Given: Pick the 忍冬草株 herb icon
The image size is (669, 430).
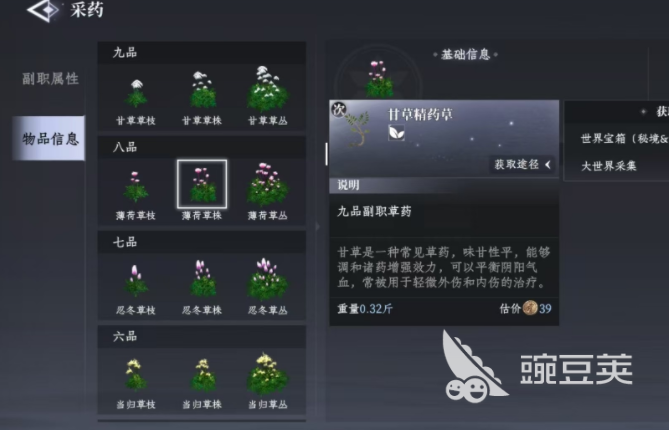Looking at the screenshot, I should point(202,278).
